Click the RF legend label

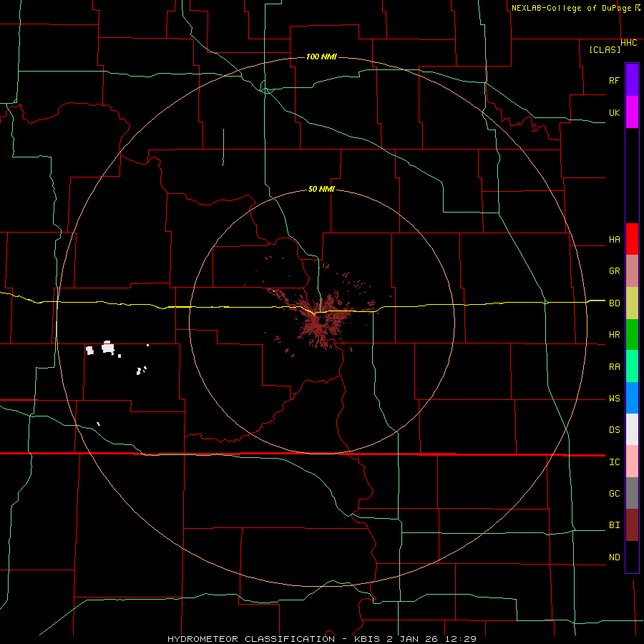point(614,80)
